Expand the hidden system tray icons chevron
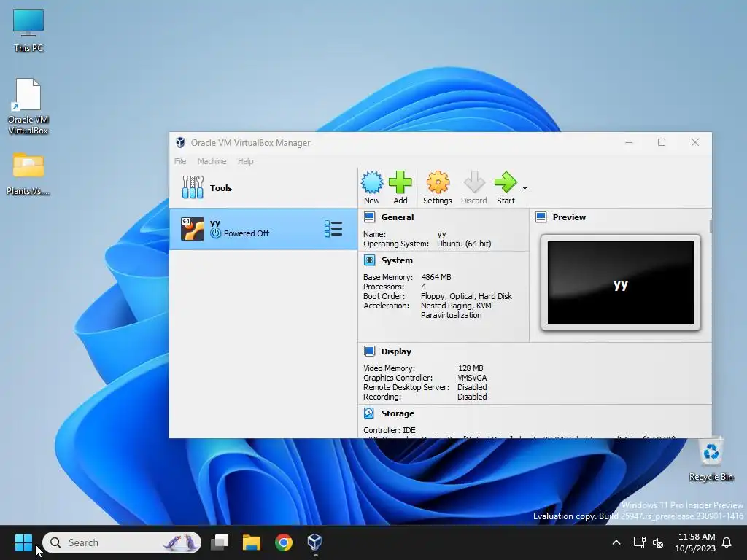The width and height of the screenshot is (747, 560). [616, 542]
